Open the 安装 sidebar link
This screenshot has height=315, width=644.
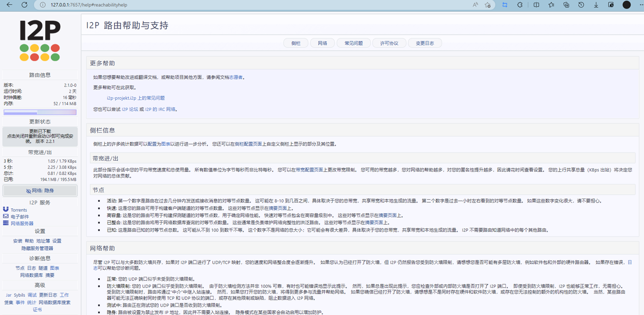(18, 241)
